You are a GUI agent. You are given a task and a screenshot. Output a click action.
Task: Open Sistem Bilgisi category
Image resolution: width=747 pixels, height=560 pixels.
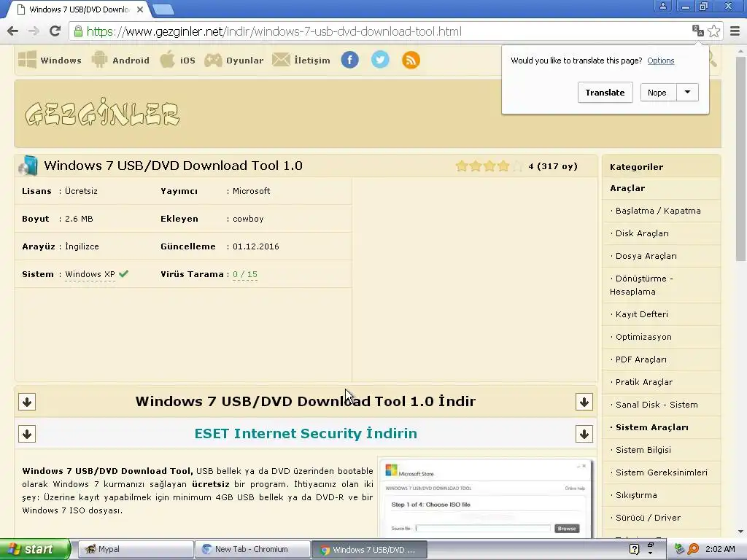[x=643, y=450]
